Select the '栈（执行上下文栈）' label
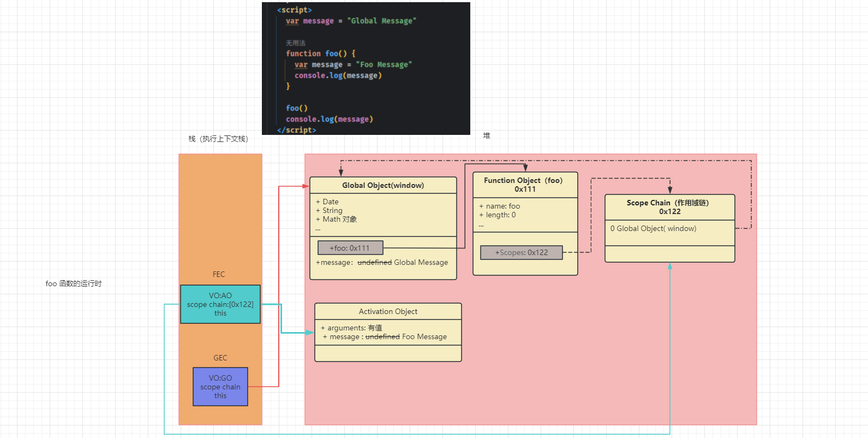The image size is (868, 438). [x=218, y=139]
